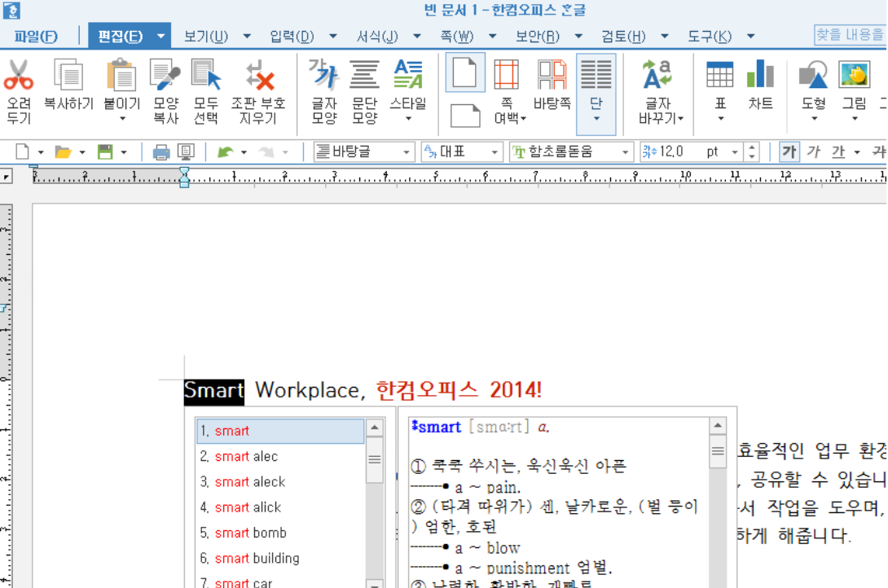Viewport: 888px width, 588px height.
Task: Select dictionary entry '2. smart alec'
Action: 280,456
